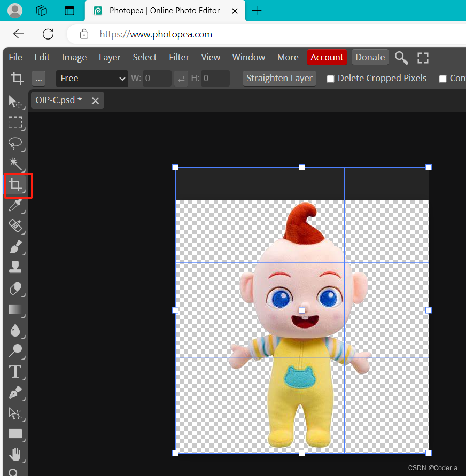Image resolution: width=466 pixels, height=476 pixels.
Task: Click the browser address bar URL
Action: pos(156,34)
